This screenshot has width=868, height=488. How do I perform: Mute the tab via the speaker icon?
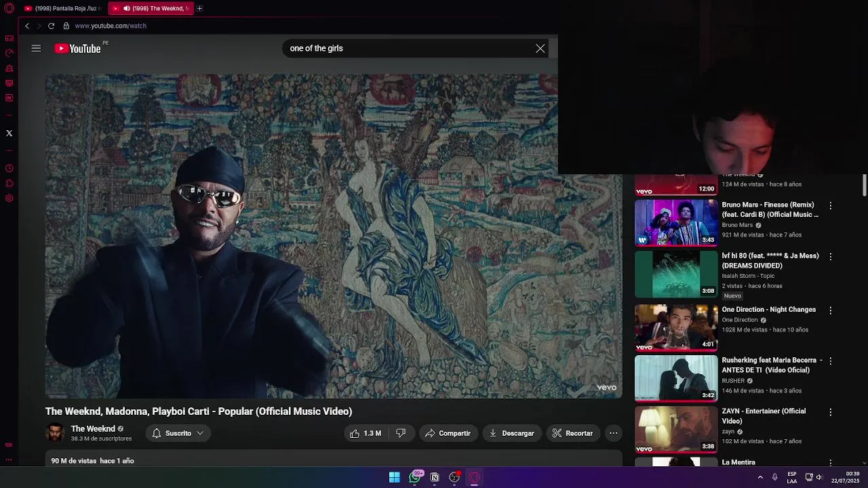(126, 8)
